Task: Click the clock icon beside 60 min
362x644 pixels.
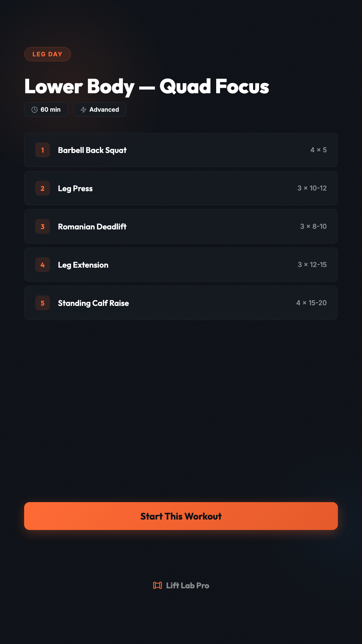Action: tap(35, 110)
